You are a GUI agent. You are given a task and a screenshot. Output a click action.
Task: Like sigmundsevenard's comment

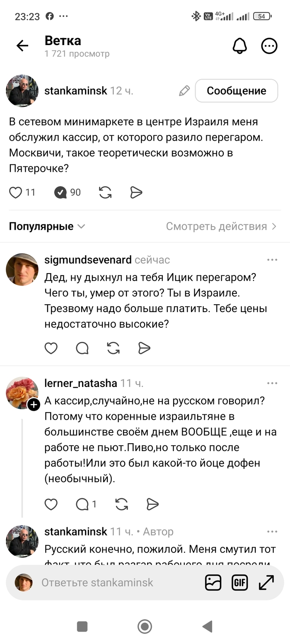click(x=51, y=348)
